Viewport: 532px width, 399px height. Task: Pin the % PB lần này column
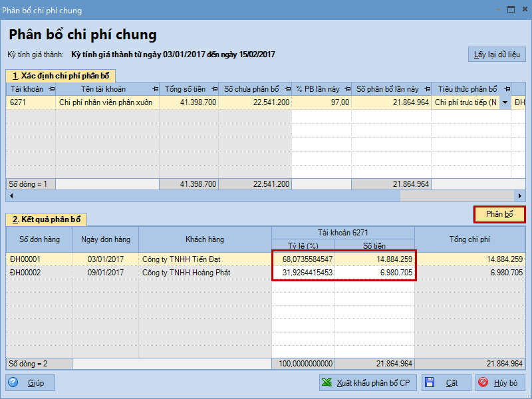tap(347, 89)
